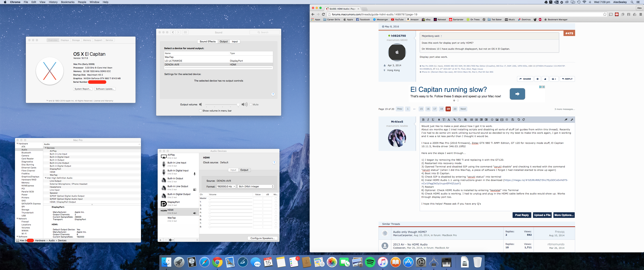Click the insert image icon in the editor
The image size is (644, 270).
(497, 120)
